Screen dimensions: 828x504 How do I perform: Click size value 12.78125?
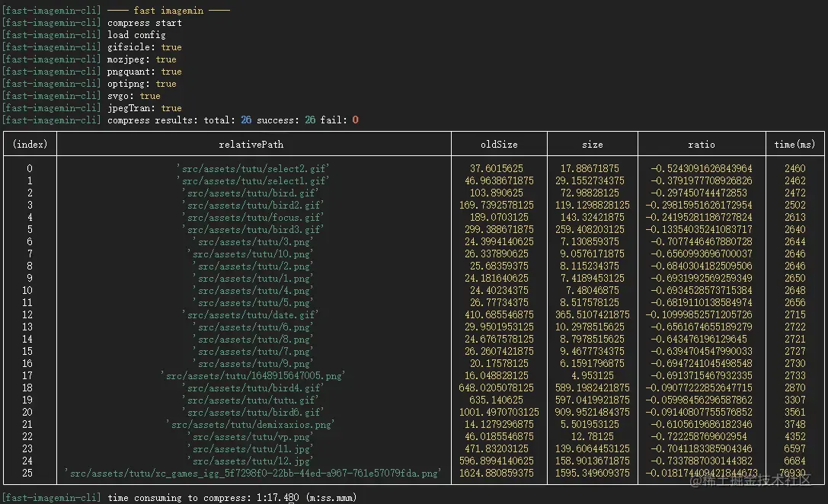pyautogui.click(x=593, y=436)
